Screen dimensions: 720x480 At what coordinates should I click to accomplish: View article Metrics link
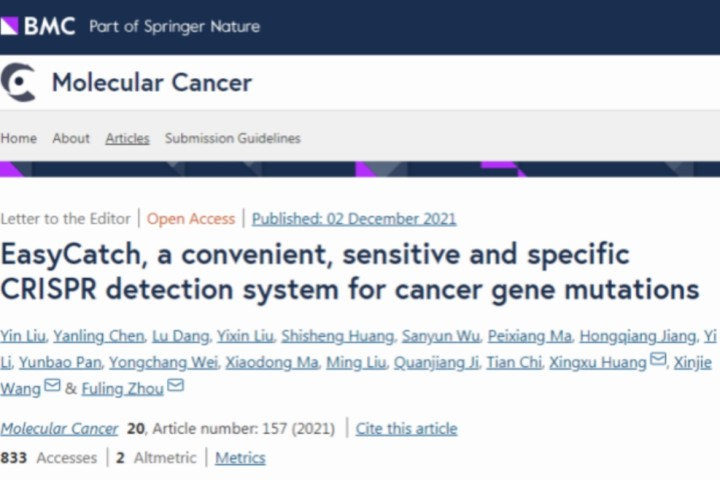(240, 457)
